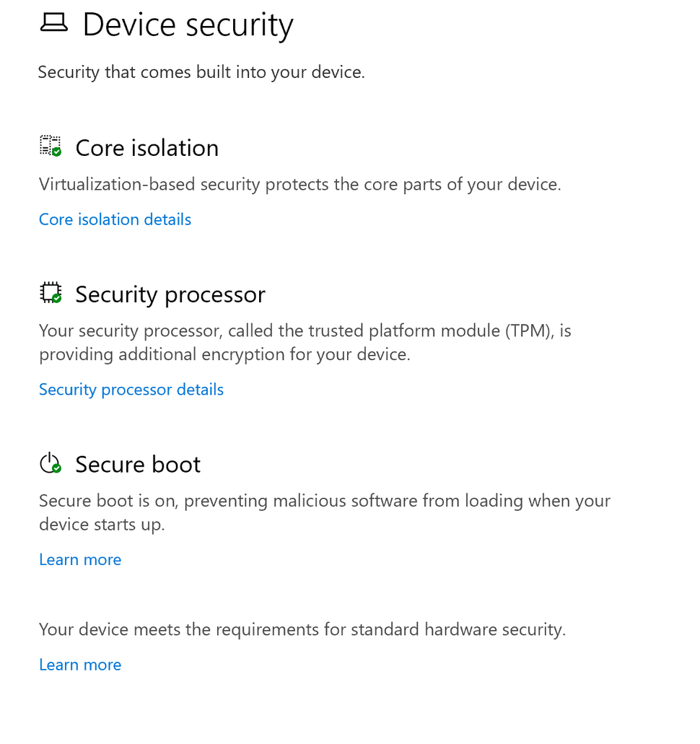Select the Security processor heading
The height and width of the screenshot is (744, 700).
click(170, 294)
